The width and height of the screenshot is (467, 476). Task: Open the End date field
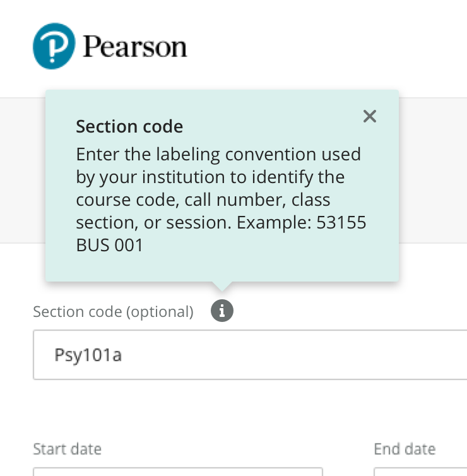(x=420, y=472)
